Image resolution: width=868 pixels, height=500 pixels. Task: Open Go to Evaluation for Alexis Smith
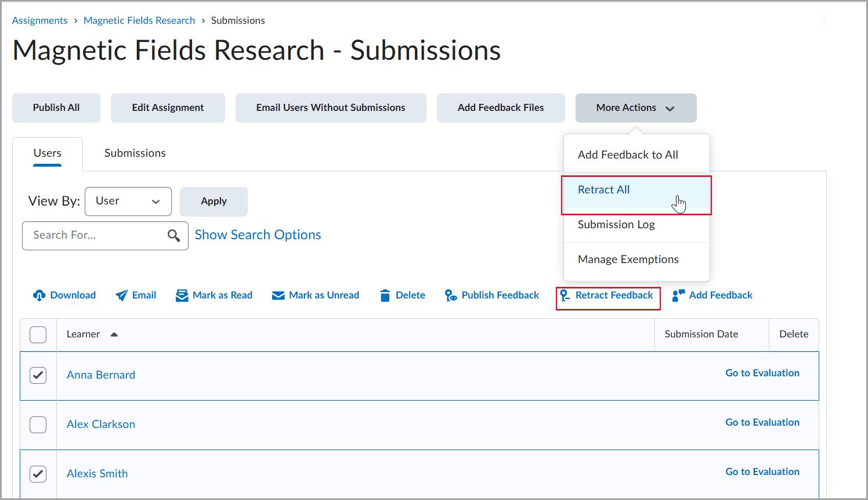pos(762,472)
